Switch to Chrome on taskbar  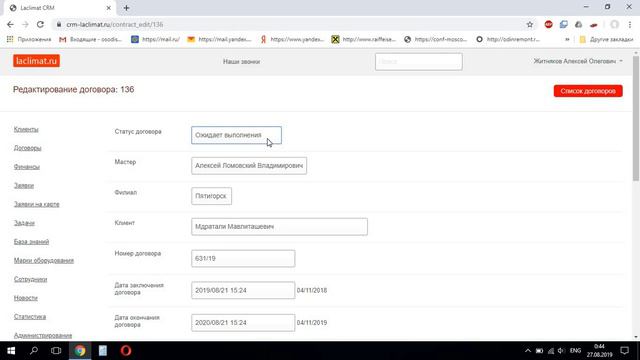click(x=80, y=351)
